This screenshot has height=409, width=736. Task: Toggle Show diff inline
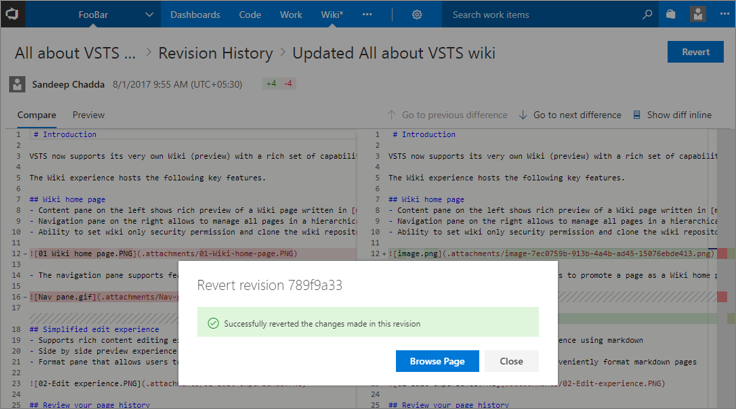click(672, 115)
